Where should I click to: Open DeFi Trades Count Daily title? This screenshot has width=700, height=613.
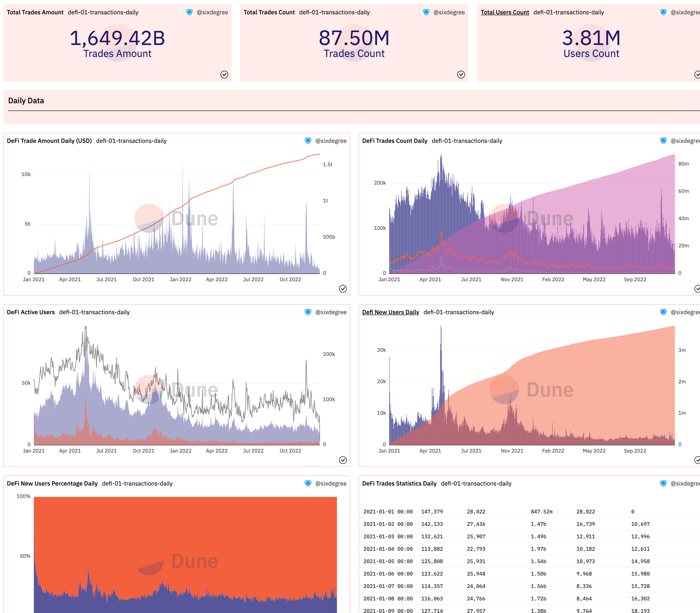point(395,141)
